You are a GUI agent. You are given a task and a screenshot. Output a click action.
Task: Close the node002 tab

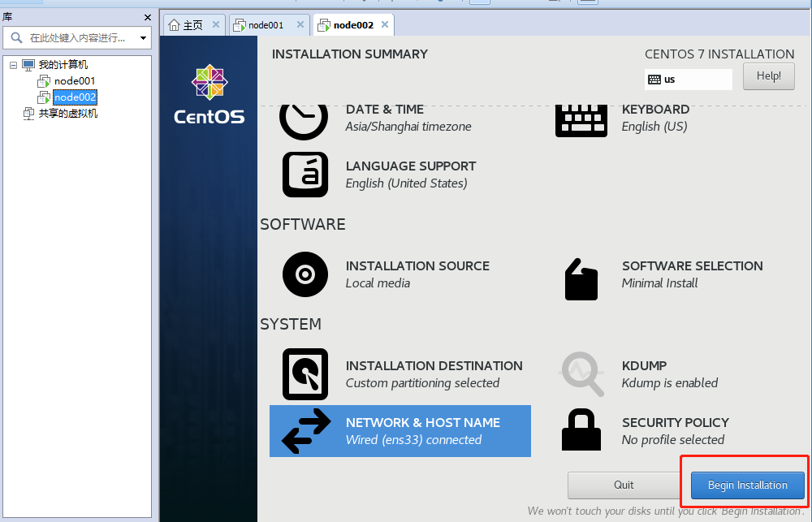[x=385, y=24]
